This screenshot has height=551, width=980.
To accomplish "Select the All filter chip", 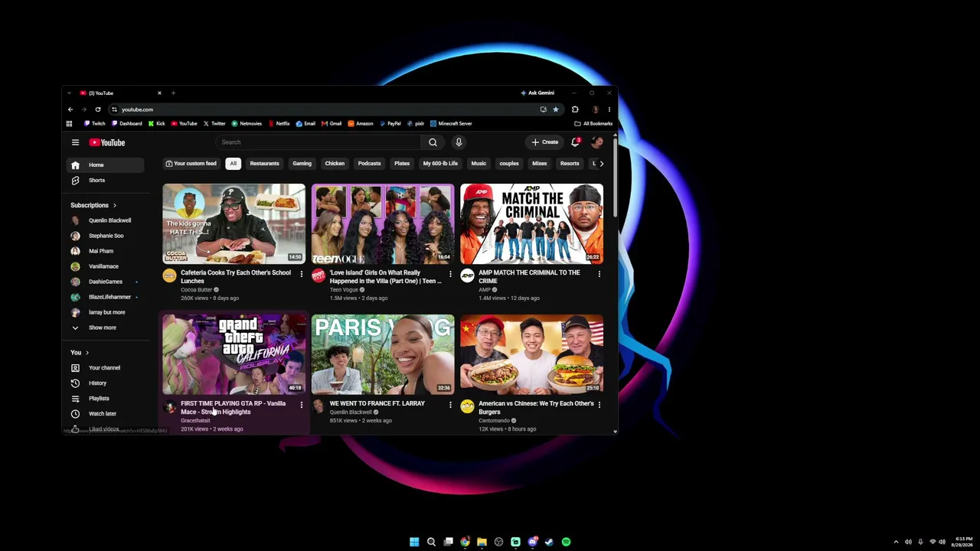I will pyautogui.click(x=233, y=164).
